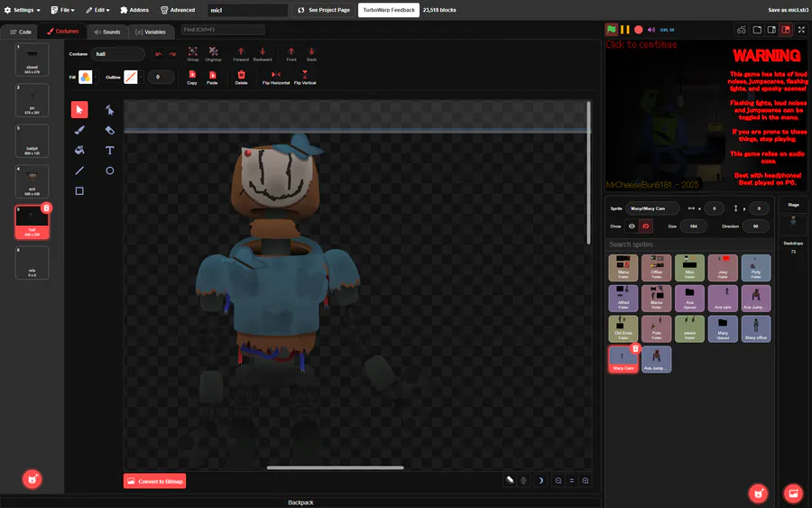Screen dimensions: 812x508
Task: Choose the Rectangle tool
Action: [79, 191]
